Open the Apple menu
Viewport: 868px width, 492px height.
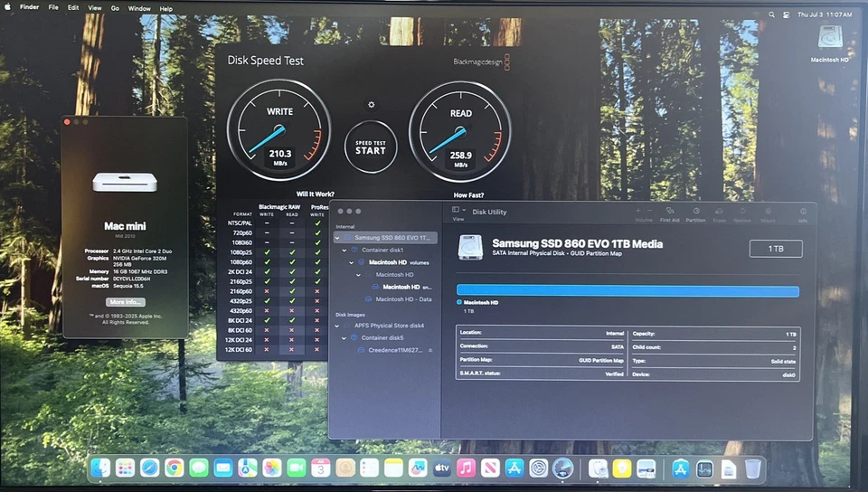(x=8, y=8)
